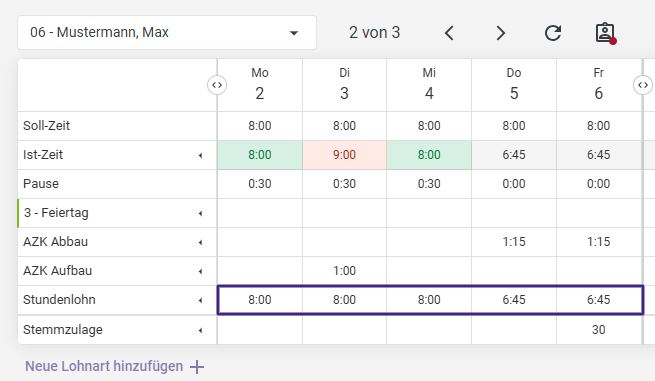Expand the AZK Aufbau row arrow
The height and width of the screenshot is (381, 655).
click(x=201, y=272)
